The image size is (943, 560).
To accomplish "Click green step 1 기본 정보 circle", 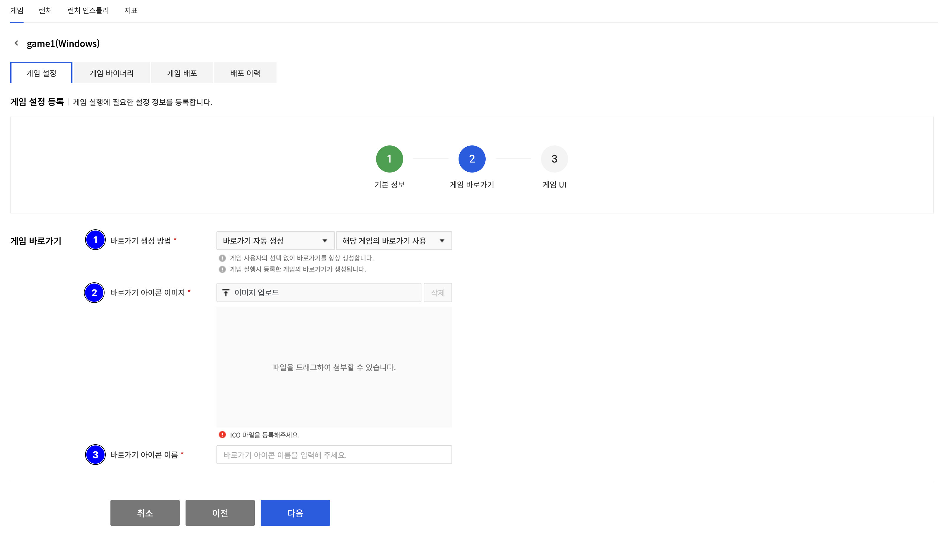I will click(389, 159).
